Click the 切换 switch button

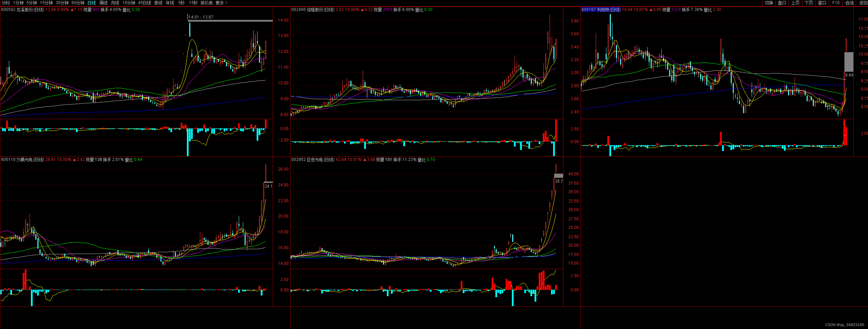point(769,3)
